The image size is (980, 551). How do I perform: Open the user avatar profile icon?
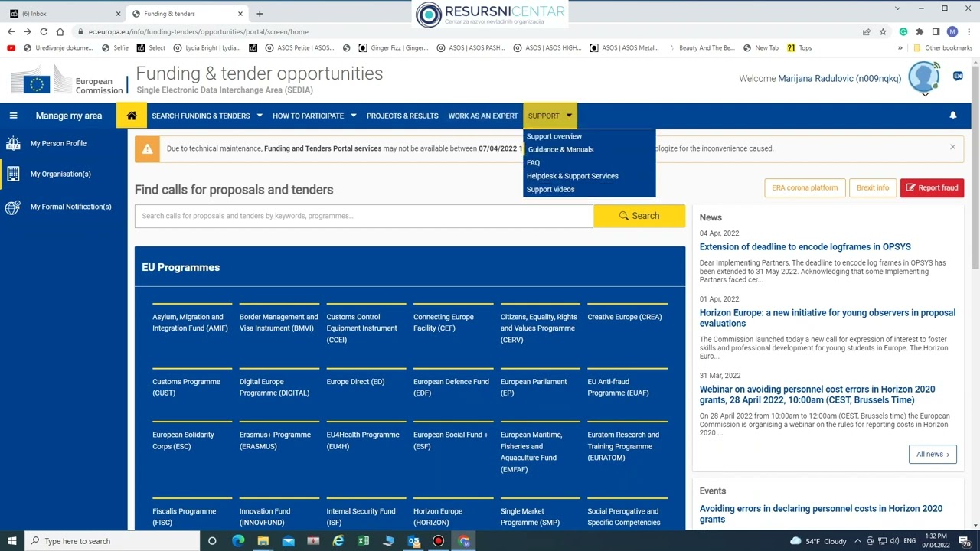point(924,77)
